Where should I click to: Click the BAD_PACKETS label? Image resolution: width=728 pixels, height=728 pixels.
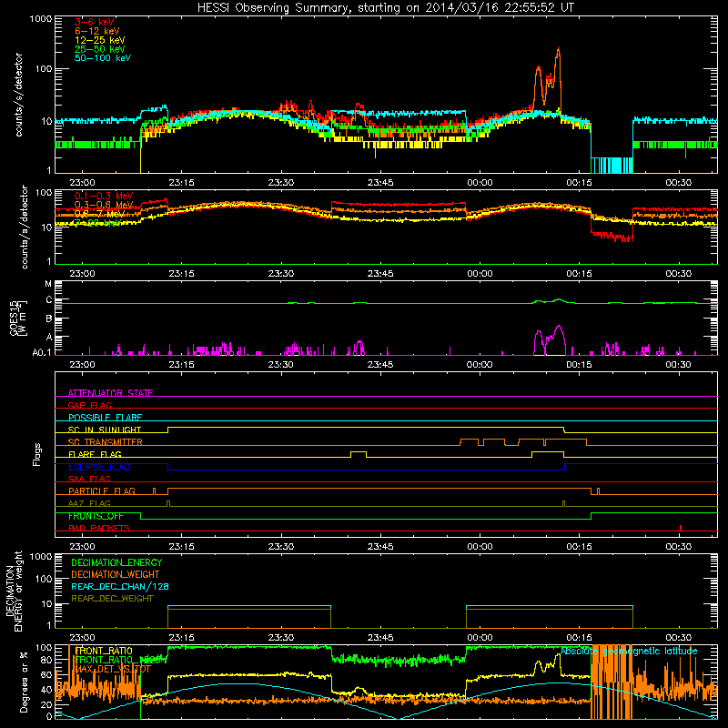point(99,528)
